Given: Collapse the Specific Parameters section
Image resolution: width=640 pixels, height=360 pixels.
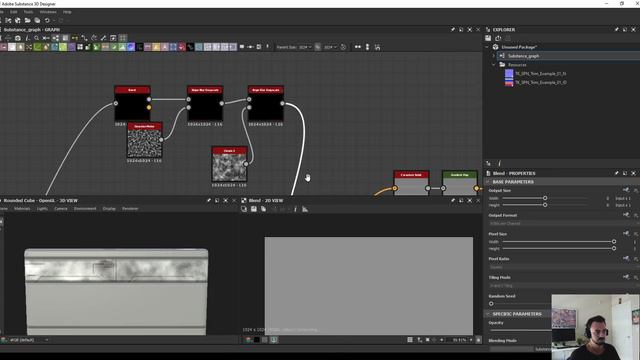Looking at the screenshot, I should (488, 314).
